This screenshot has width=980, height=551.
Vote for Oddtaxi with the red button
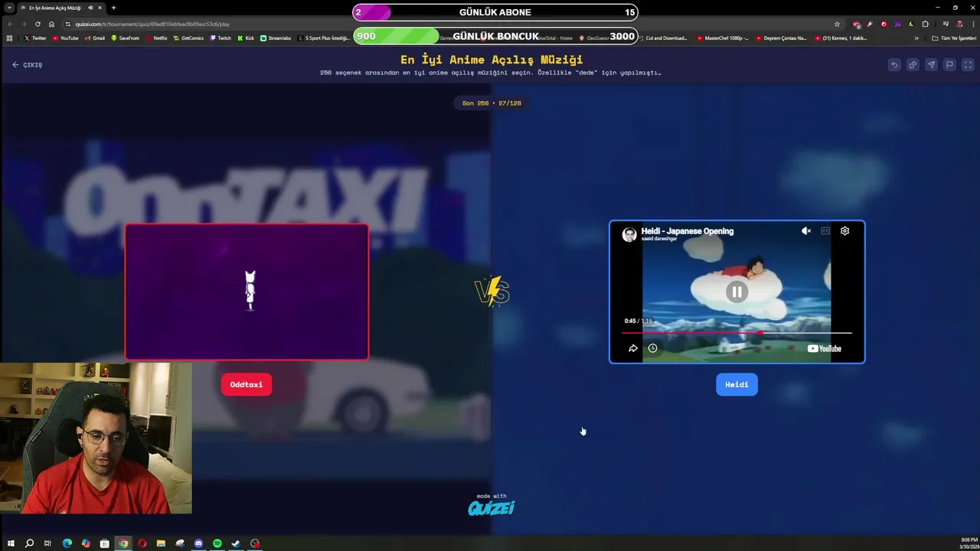[247, 385]
